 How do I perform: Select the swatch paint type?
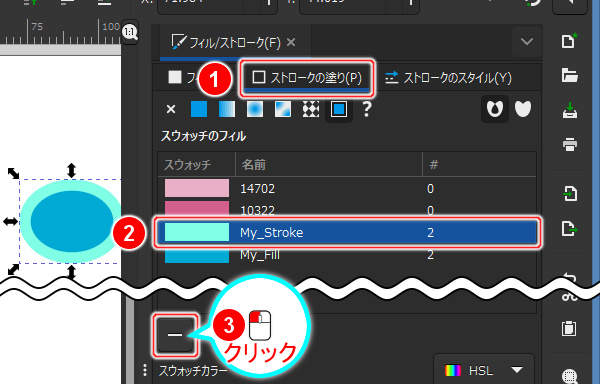point(339,109)
